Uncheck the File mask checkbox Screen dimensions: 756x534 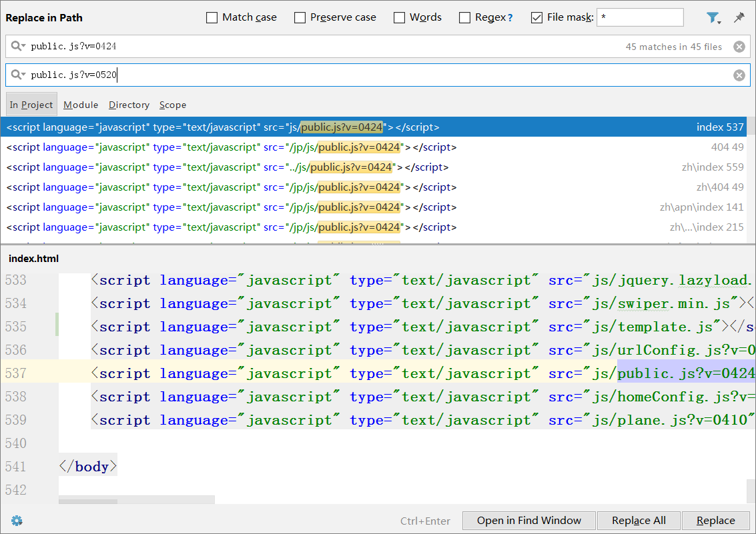coord(536,18)
